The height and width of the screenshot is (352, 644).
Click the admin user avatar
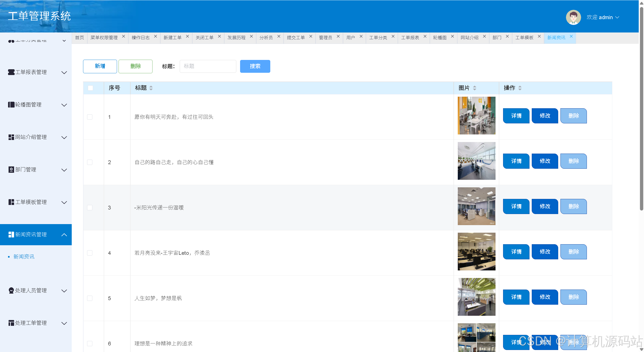click(573, 17)
